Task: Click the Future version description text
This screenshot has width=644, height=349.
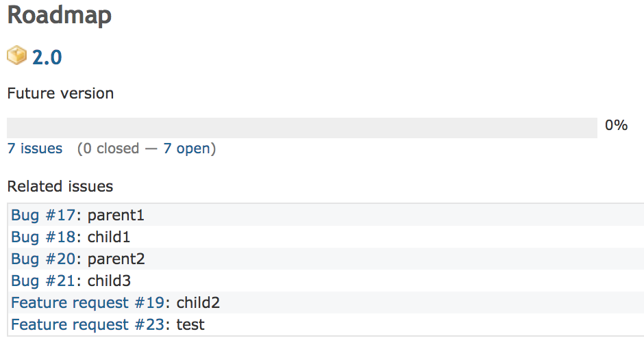Action: pos(60,93)
